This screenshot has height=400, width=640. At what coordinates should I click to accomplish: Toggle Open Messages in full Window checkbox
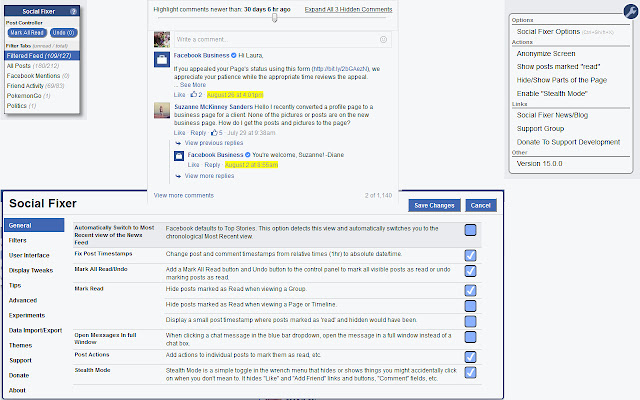point(470,337)
